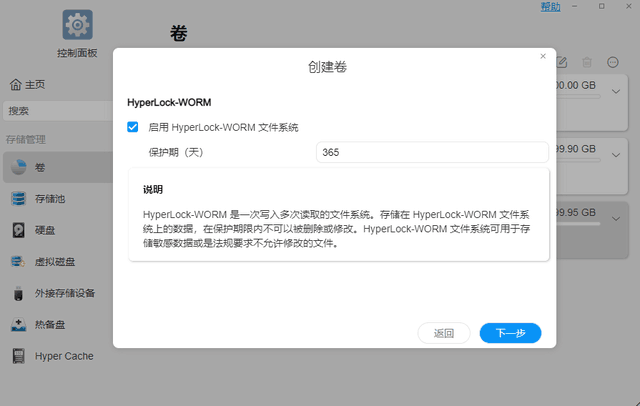Minimize the application window
640x406 pixels.
[575, 6]
